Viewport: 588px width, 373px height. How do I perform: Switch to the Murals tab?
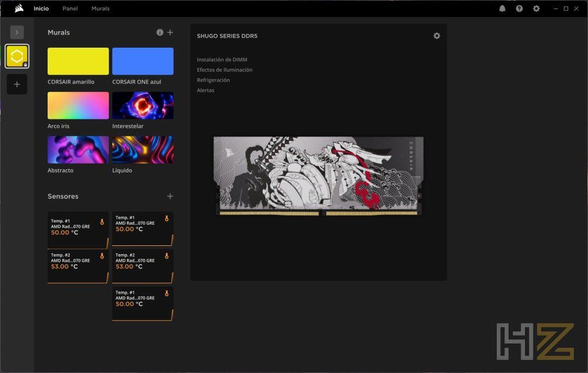(x=101, y=8)
